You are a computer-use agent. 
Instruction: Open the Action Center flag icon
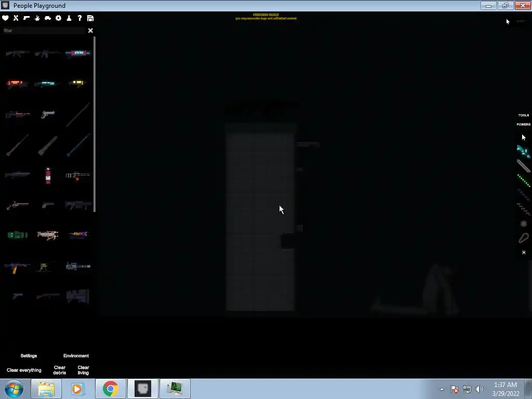tap(455, 389)
